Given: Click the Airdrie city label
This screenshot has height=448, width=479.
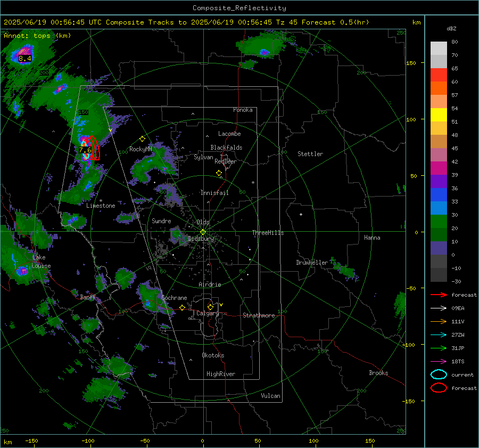Looking at the screenshot, I should click(x=210, y=284).
